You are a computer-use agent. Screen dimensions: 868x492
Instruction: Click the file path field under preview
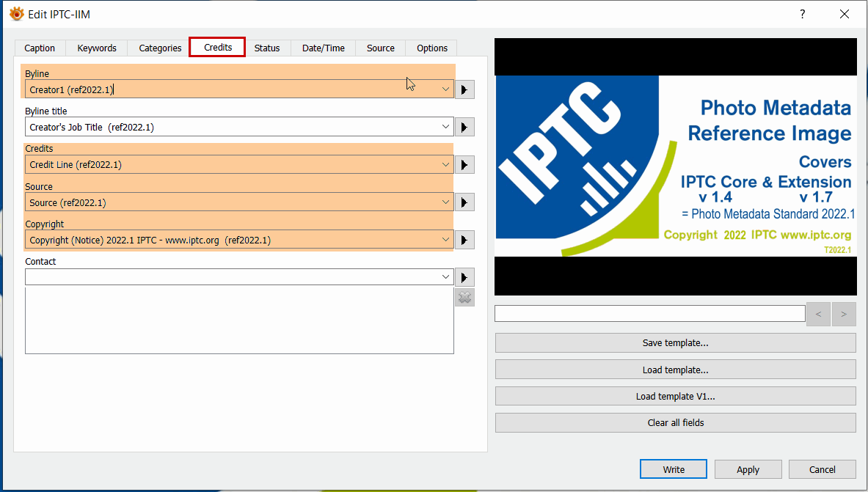[x=650, y=313]
